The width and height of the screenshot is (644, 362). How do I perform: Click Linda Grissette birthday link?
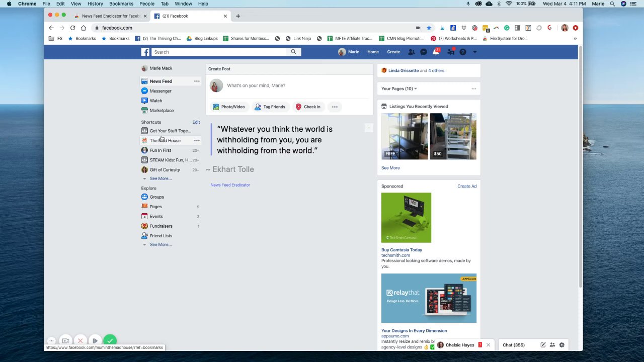404,70
